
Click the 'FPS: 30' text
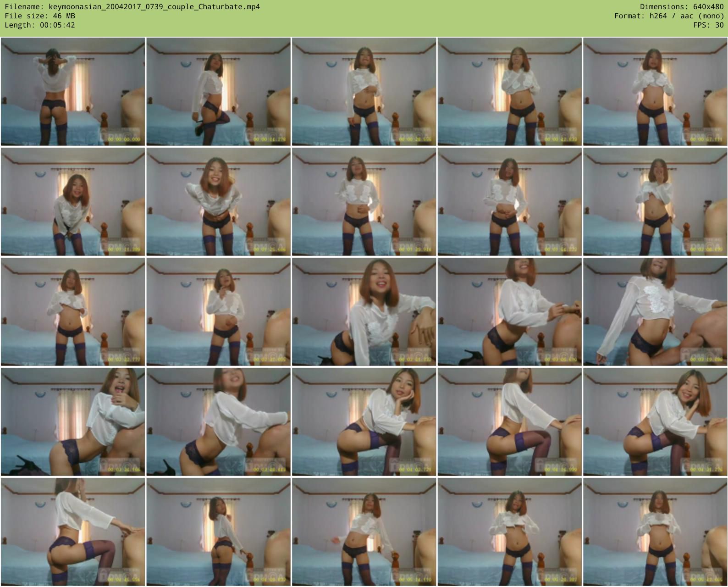click(708, 25)
